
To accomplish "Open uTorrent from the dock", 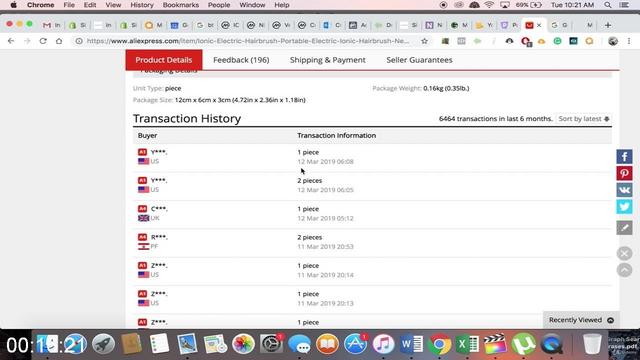I will click(524, 344).
